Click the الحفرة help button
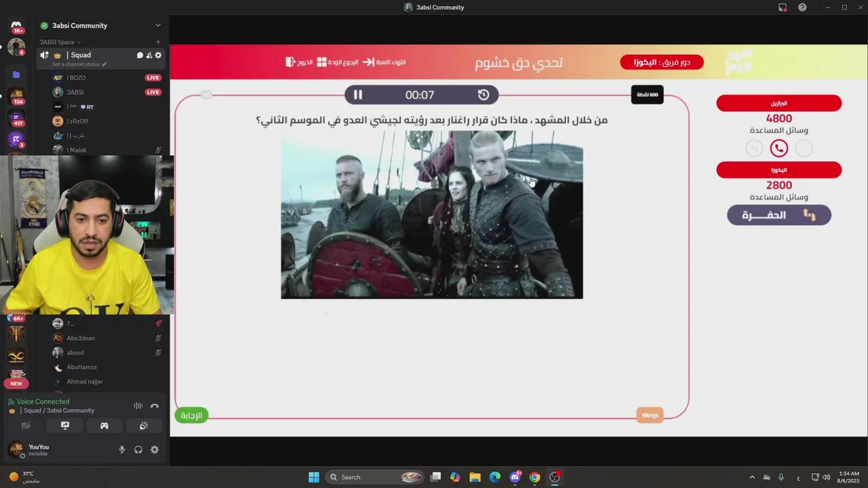The height and width of the screenshot is (488, 868). point(778,215)
